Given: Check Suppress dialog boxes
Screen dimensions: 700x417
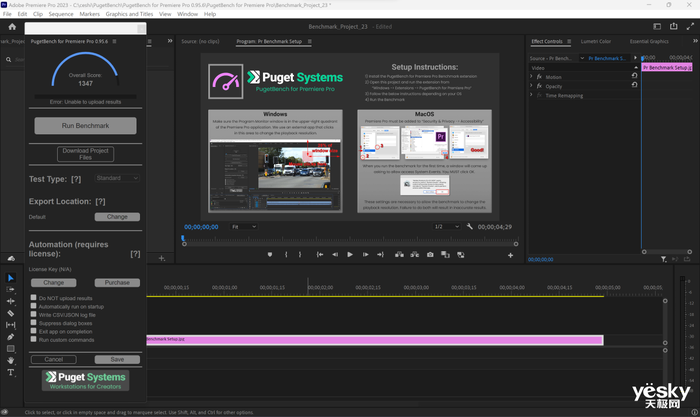Looking at the screenshot, I should (33, 322).
